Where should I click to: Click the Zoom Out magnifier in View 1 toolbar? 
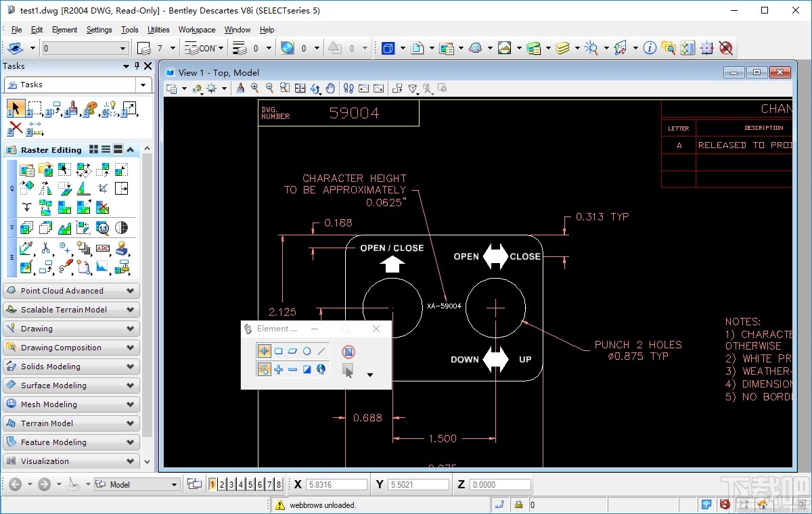pos(270,88)
